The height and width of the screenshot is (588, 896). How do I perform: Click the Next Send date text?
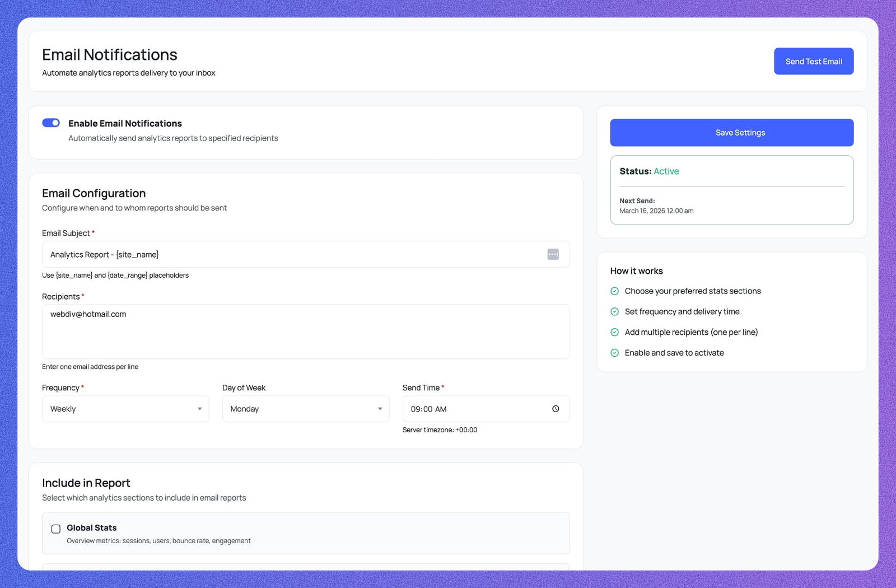pos(656,211)
